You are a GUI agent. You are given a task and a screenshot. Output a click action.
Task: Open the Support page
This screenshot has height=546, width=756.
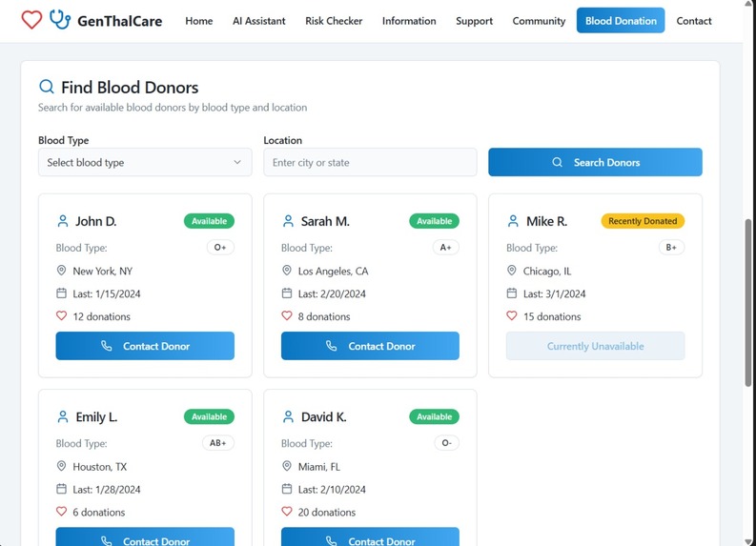point(474,21)
